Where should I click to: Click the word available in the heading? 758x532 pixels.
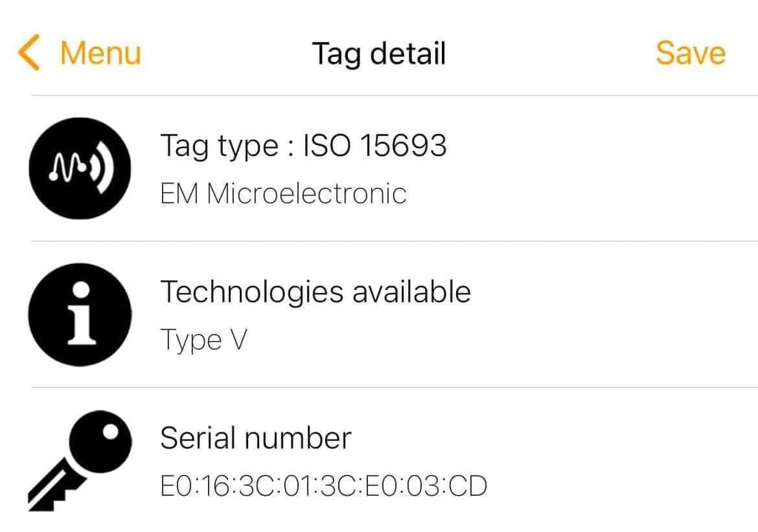[412, 292]
